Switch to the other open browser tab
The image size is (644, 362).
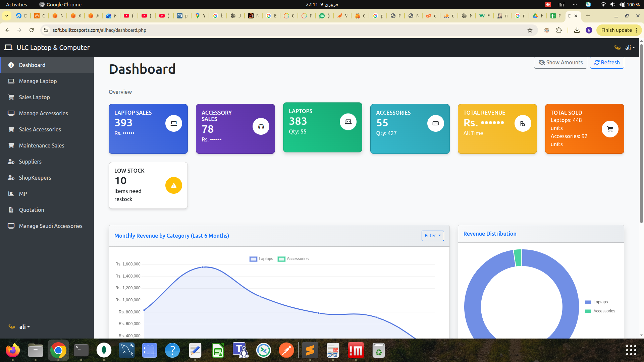555,16
